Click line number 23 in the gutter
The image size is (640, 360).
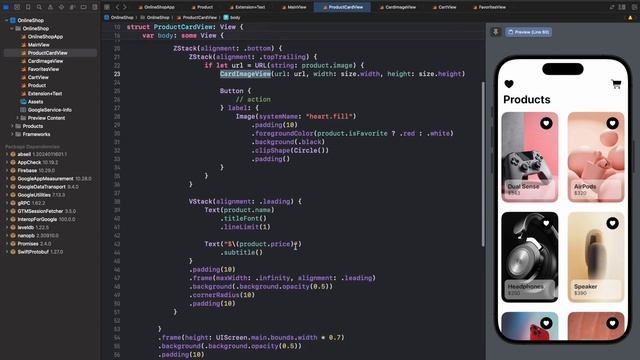coord(117,74)
